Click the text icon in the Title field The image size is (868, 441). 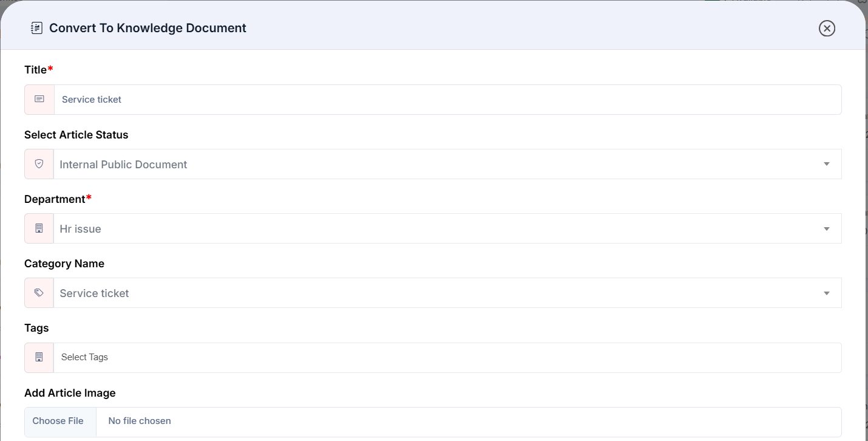(x=39, y=99)
